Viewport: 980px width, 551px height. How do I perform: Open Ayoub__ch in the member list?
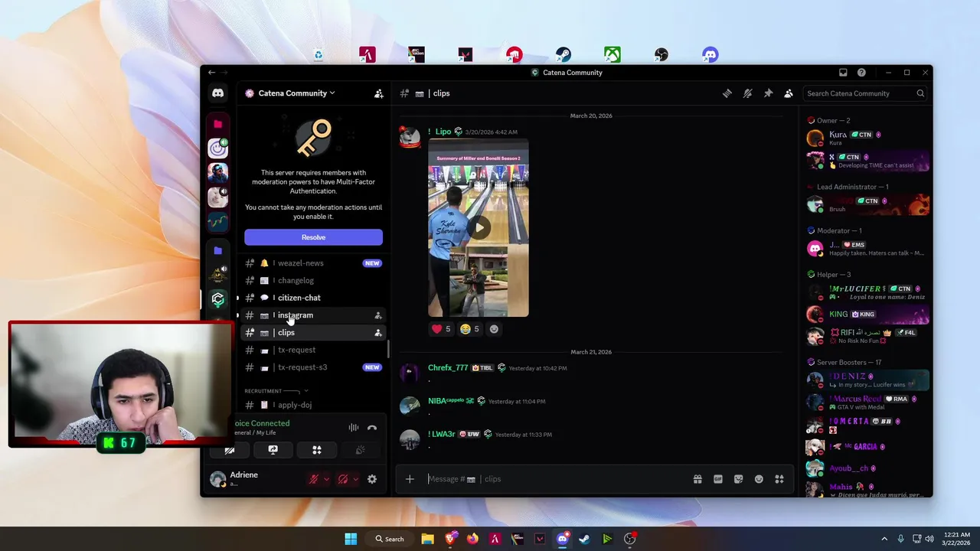click(x=867, y=468)
